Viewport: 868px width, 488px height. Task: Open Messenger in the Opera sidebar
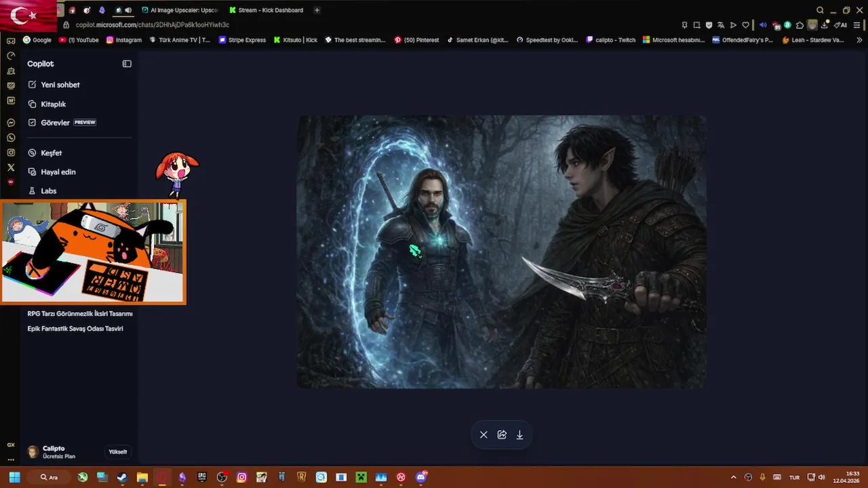pyautogui.click(x=11, y=123)
